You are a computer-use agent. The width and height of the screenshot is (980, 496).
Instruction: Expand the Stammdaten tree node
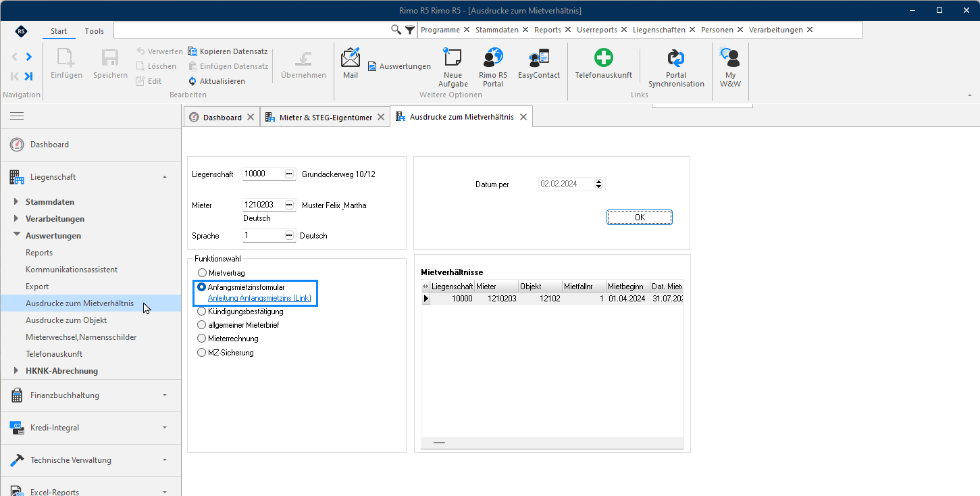click(17, 202)
